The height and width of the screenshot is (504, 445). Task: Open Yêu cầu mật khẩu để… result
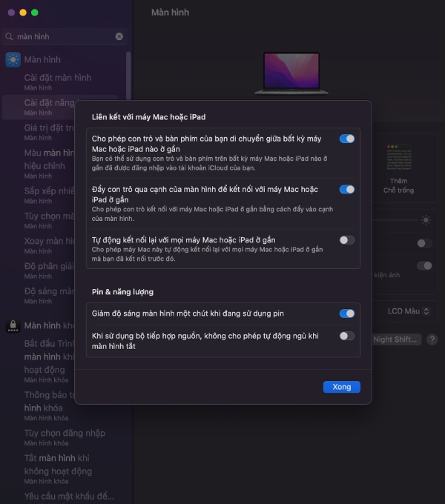click(69, 496)
